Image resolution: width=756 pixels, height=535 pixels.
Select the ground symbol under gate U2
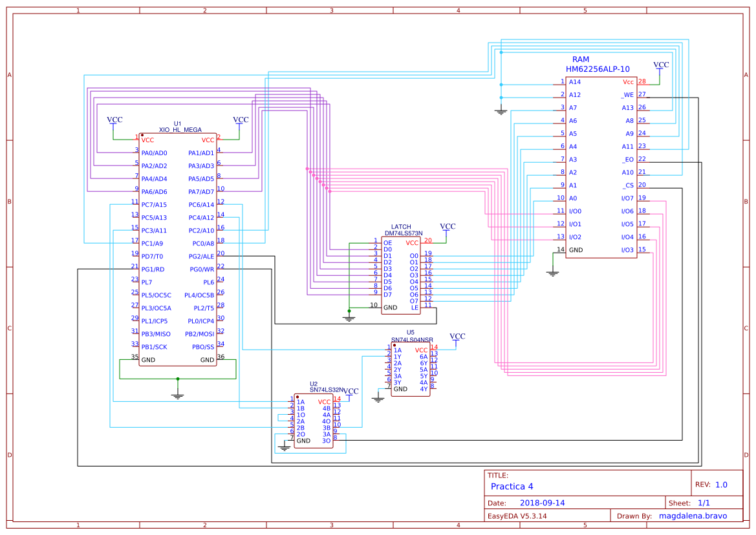tap(285, 446)
